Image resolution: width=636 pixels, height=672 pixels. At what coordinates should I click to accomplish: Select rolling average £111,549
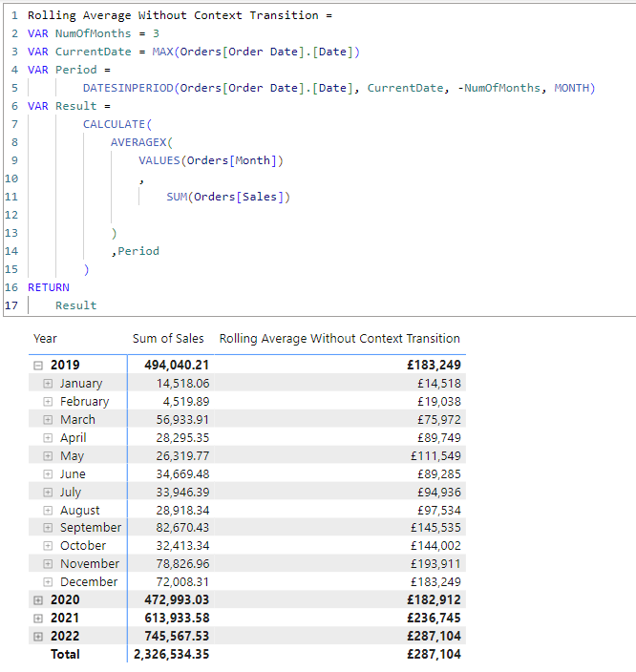pyautogui.click(x=436, y=456)
